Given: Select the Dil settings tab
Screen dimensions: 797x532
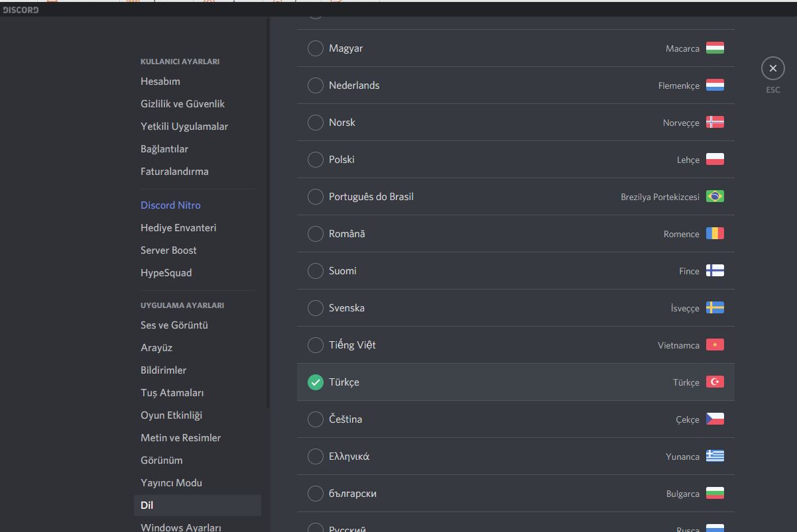Looking at the screenshot, I should 198,505.
